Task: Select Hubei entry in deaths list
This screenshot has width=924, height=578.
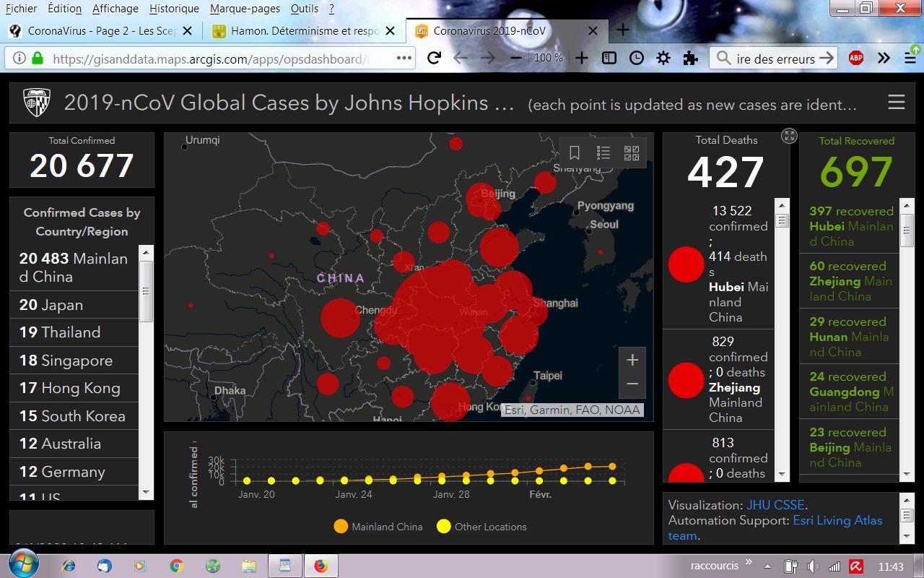Action: pyautogui.click(x=718, y=264)
